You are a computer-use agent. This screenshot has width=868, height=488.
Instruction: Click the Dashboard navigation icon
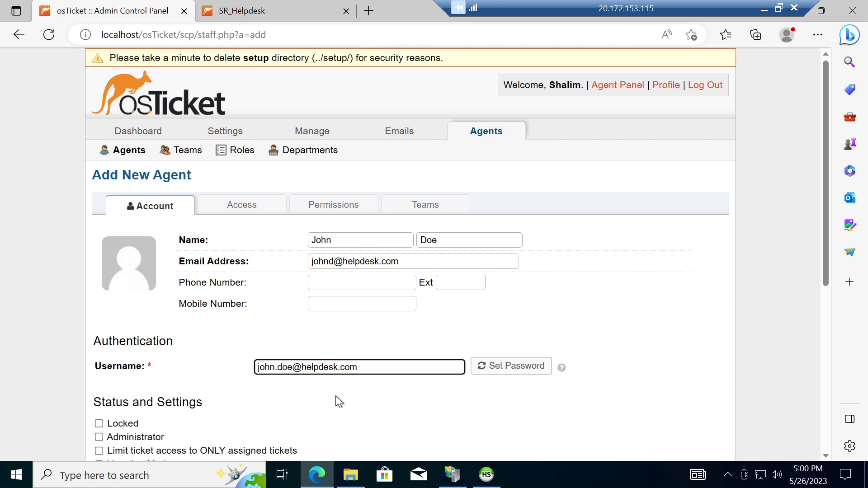click(138, 131)
